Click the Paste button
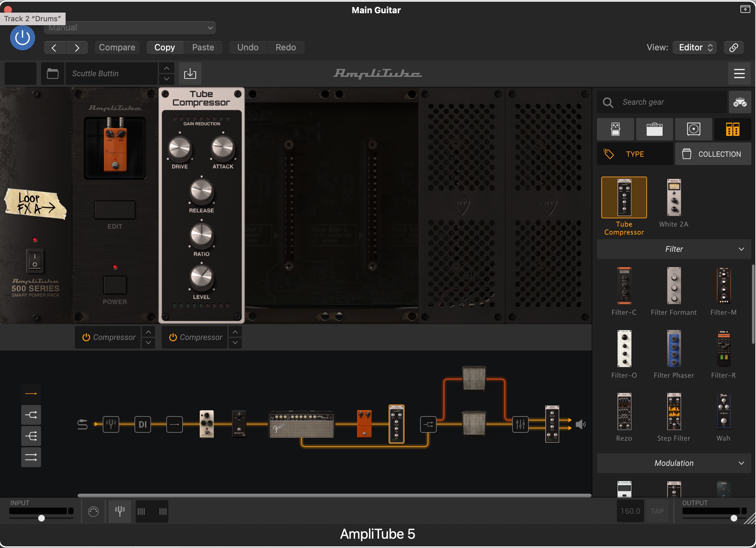756x548 pixels. click(203, 48)
